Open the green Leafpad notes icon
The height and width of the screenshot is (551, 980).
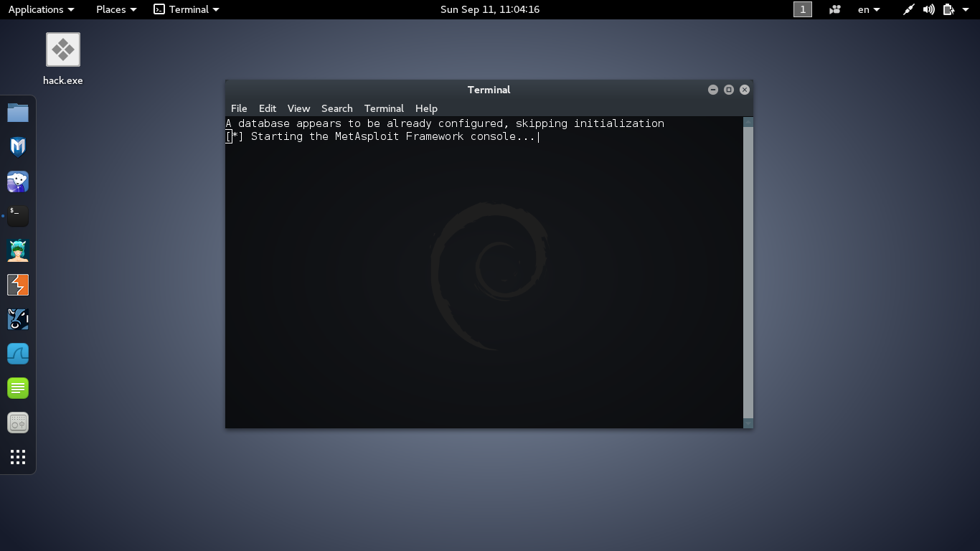click(18, 388)
